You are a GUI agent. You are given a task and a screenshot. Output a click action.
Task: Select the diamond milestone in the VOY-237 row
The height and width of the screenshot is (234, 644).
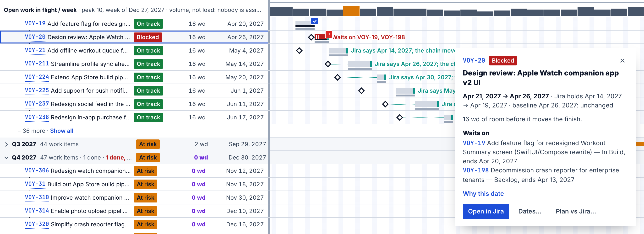pyautogui.click(x=385, y=104)
